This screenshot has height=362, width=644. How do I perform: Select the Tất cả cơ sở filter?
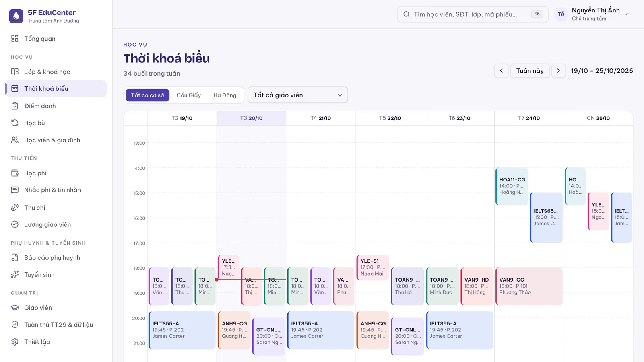147,95
